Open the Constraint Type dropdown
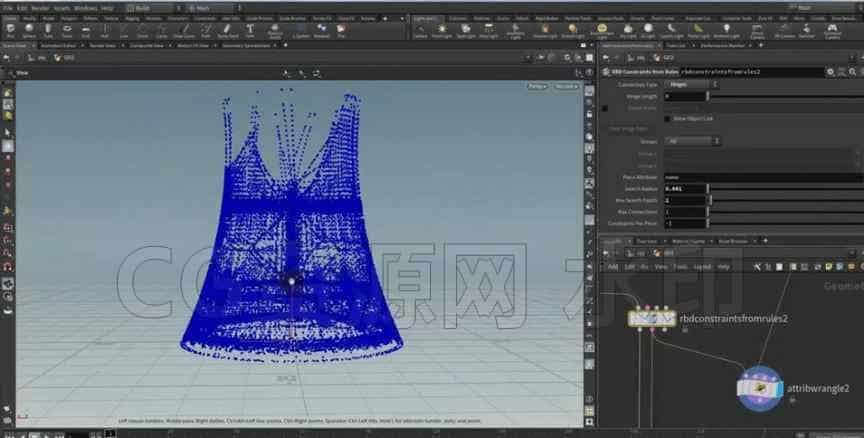This screenshot has height=438, width=864. click(692, 85)
